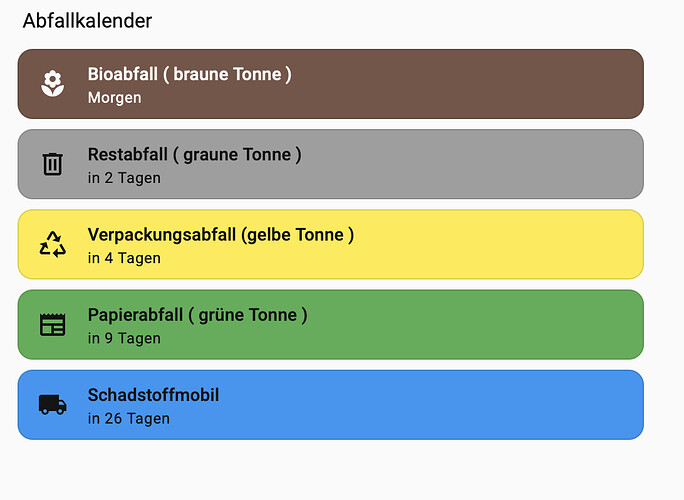Image resolution: width=684 pixels, height=500 pixels.
Task: Click the "in 9 Tagen" text
Action: click(x=124, y=338)
